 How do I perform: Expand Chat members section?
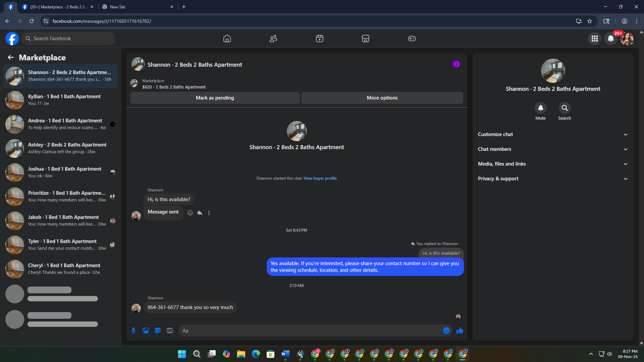[x=553, y=149]
